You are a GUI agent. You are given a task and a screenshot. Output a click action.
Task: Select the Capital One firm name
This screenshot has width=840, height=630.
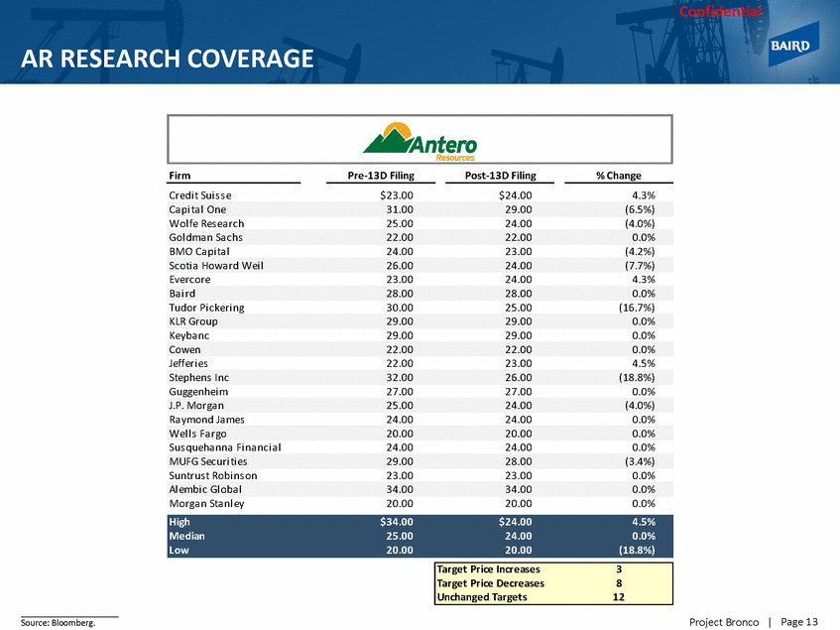(x=197, y=209)
